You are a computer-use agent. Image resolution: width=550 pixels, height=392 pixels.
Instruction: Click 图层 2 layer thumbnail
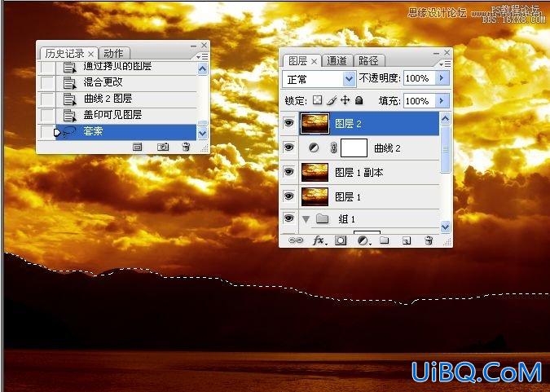click(x=315, y=124)
